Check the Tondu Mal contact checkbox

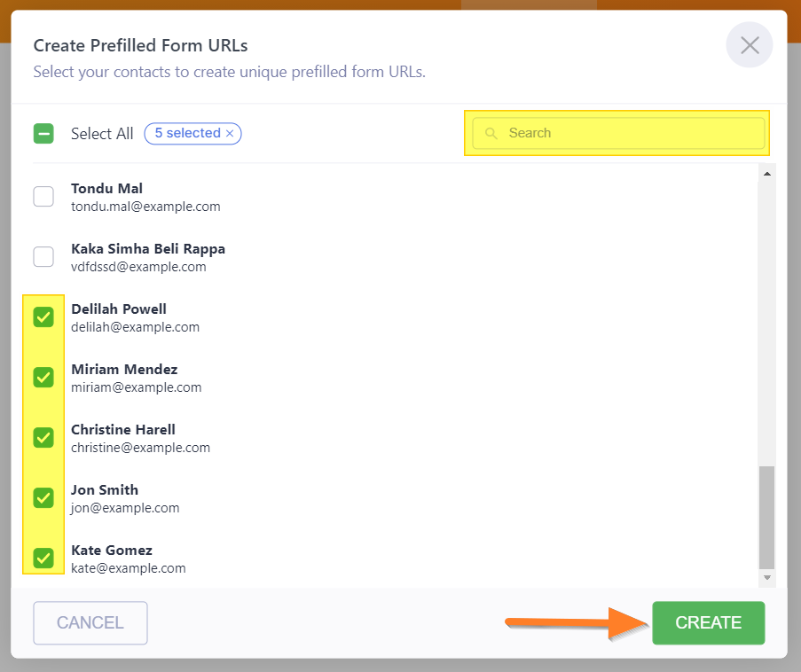[43, 197]
